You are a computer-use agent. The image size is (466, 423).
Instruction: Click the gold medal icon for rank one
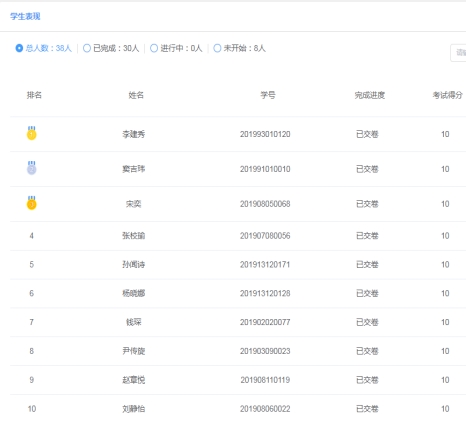(x=32, y=133)
